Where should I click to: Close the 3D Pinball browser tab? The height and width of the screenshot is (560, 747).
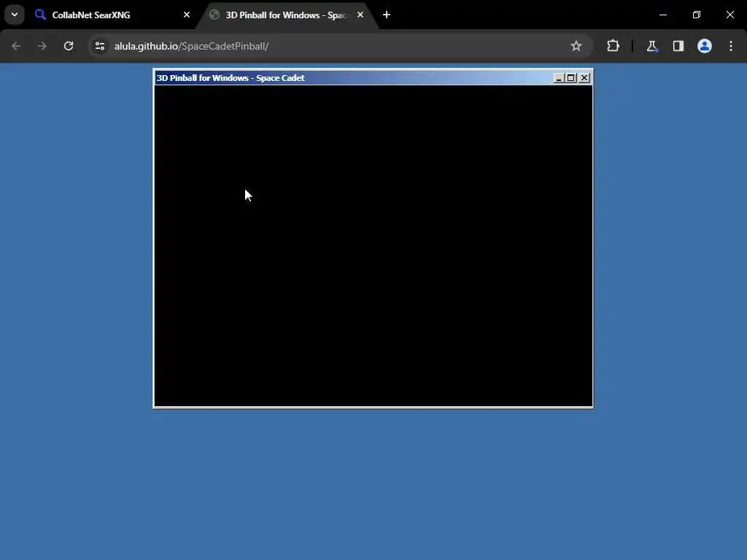(x=360, y=15)
